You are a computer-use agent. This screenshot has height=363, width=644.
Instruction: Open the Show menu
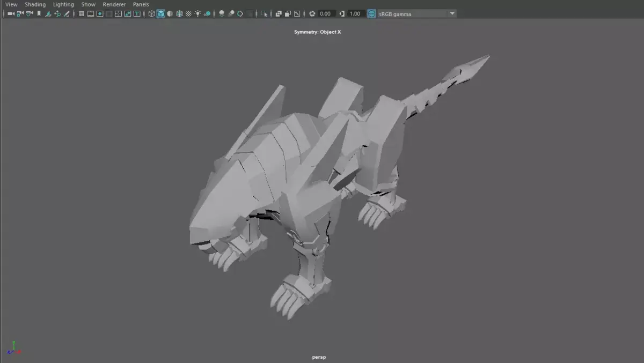tap(89, 4)
